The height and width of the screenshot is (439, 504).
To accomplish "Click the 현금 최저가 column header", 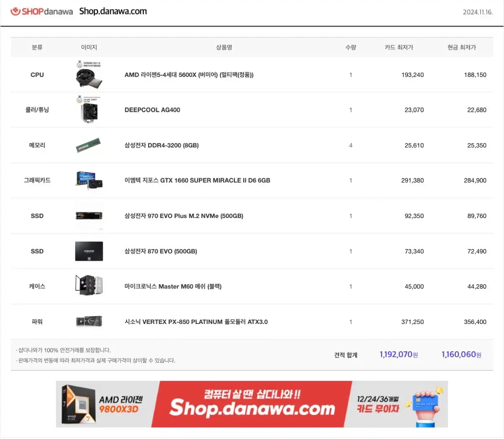I will (x=462, y=47).
